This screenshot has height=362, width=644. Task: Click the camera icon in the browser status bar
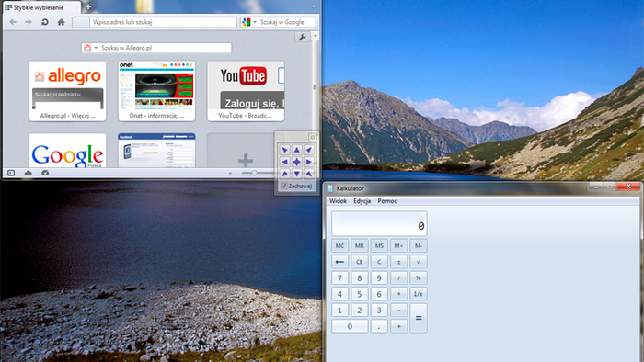coord(45,173)
